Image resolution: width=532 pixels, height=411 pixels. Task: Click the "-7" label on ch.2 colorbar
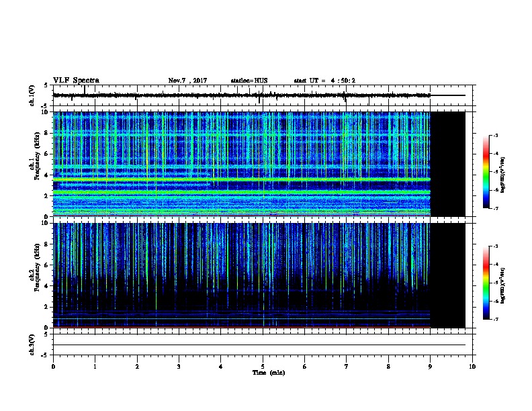[495, 319]
